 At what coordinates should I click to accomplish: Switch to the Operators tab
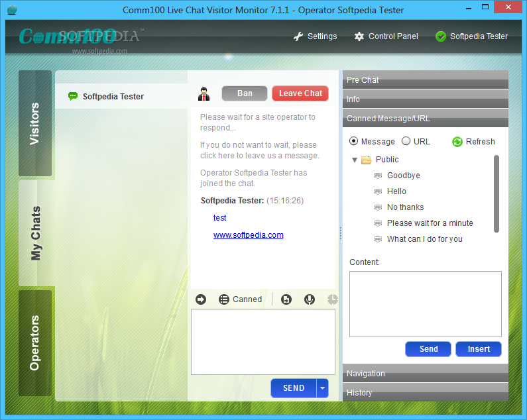pyautogui.click(x=35, y=343)
